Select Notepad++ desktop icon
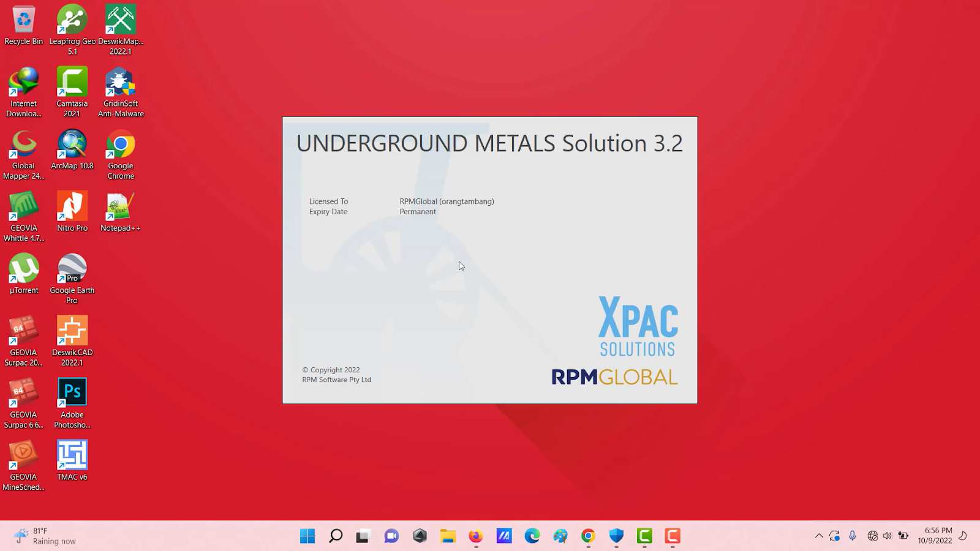Screen dimensions: 980x551 [121, 212]
